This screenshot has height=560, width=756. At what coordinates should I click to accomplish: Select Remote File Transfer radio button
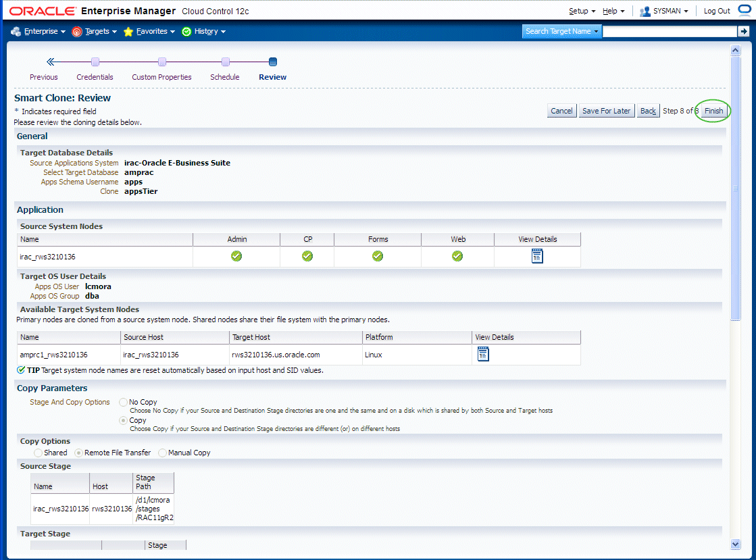(78, 453)
